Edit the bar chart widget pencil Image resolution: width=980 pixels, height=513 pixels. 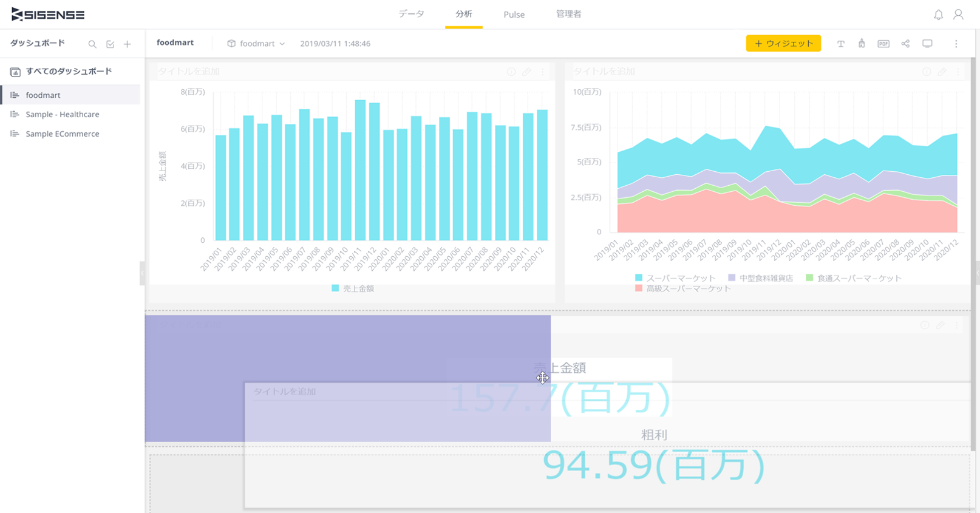[526, 72]
